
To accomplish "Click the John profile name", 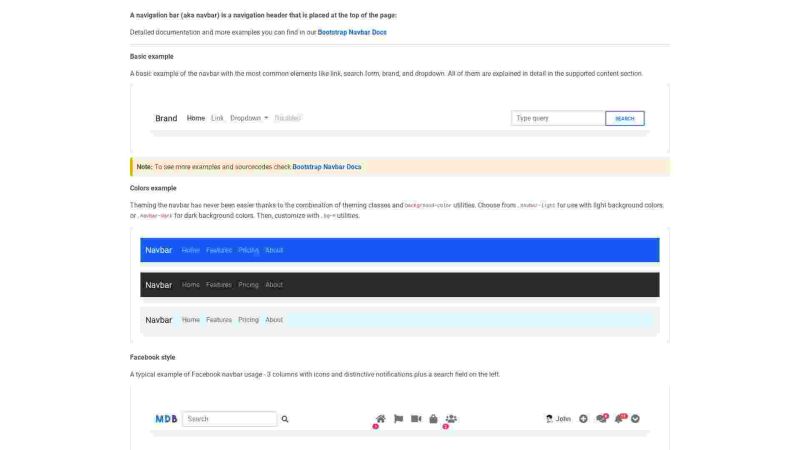I will (563, 419).
